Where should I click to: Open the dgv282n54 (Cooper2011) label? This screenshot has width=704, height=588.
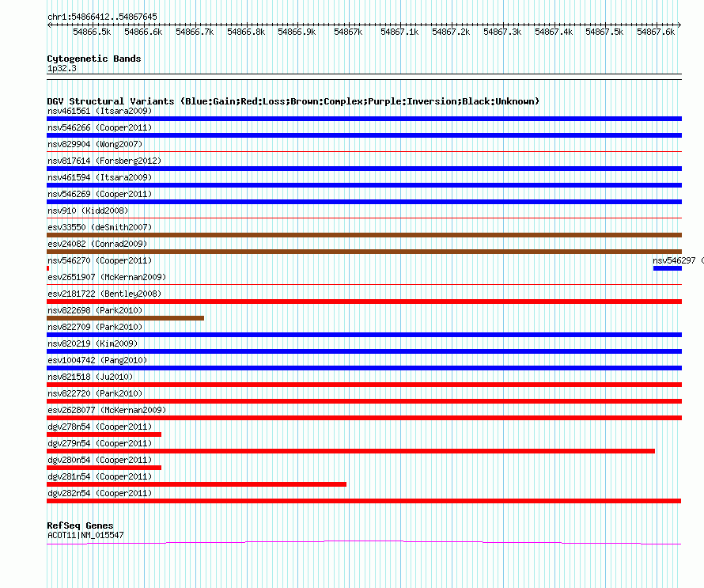coord(100,493)
